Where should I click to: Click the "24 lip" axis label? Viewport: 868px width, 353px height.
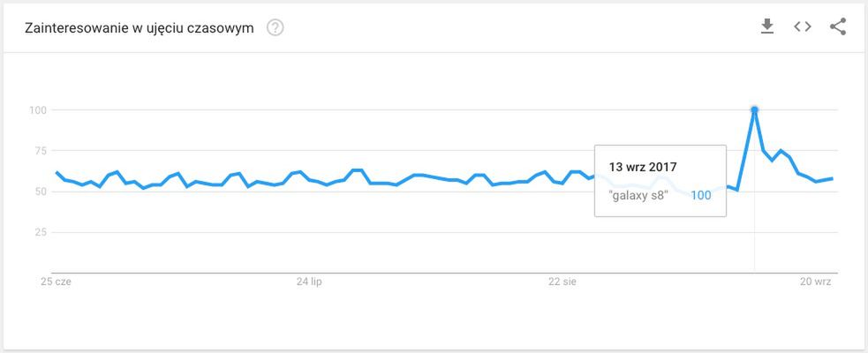tap(308, 282)
